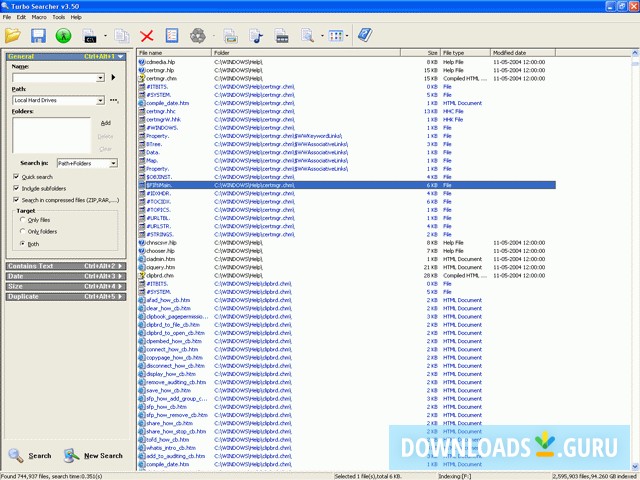Toggle the Quick search checkbox
The width and height of the screenshot is (640, 480).
point(16,176)
